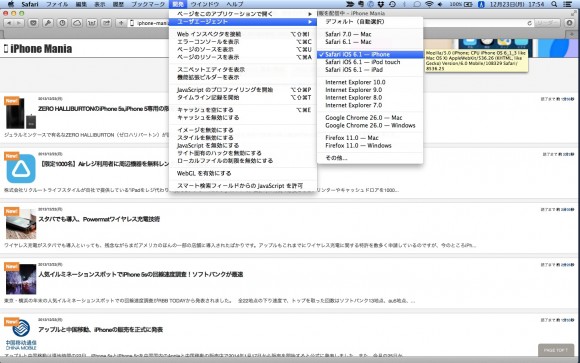Expand the ユーザエージェント submenu
Viewport: 580px width, 363px height.
[x=243, y=21]
